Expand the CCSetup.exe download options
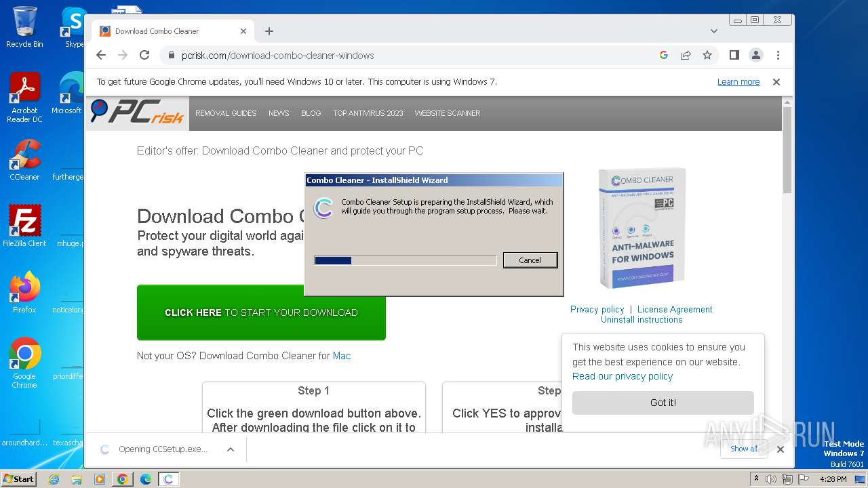 [231, 449]
